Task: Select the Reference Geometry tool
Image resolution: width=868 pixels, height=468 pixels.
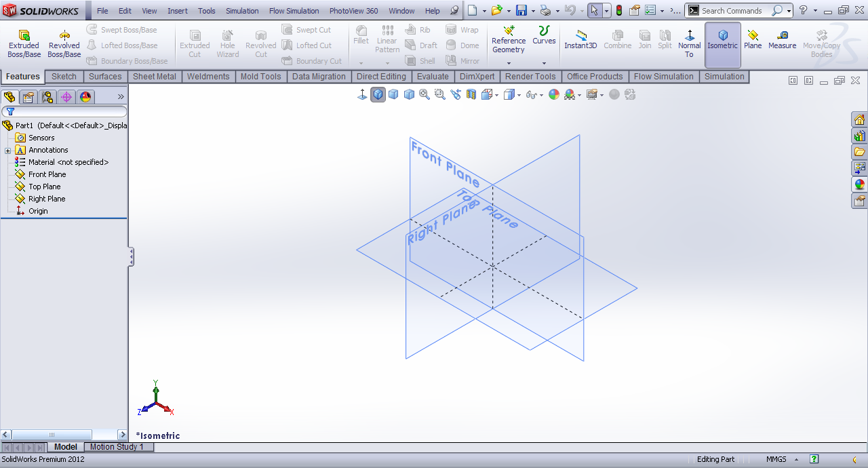Action: pyautogui.click(x=509, y=41)
